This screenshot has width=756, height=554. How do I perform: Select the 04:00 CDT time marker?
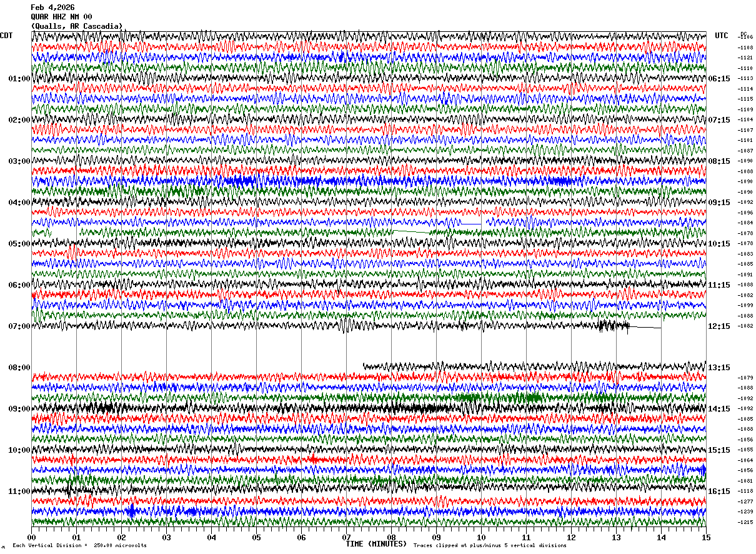pos(19,203)
